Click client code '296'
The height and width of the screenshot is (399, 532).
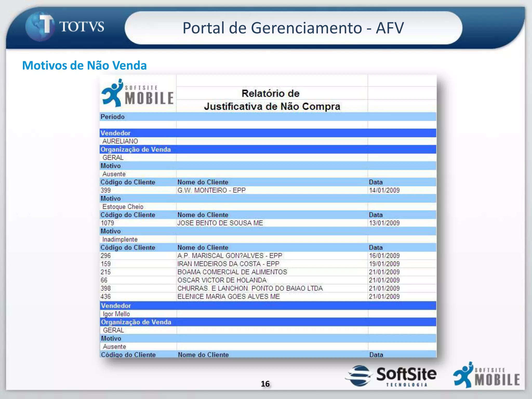[x=105, y=256]
